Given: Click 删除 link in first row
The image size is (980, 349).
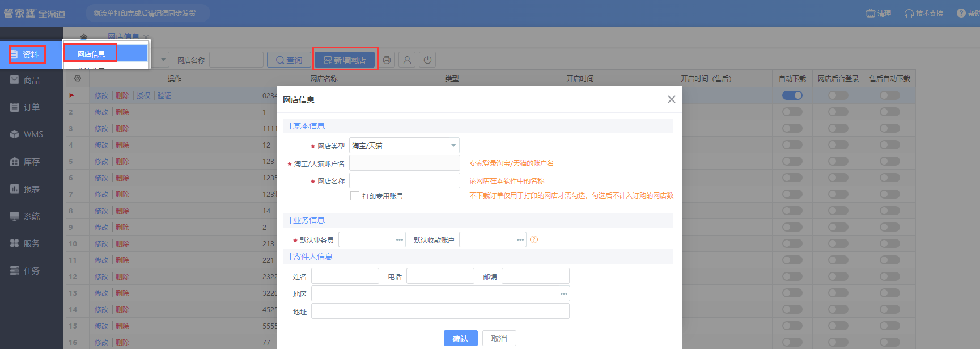Looking at the screenshot, I should pyautogui.click(x=122, y=96).
